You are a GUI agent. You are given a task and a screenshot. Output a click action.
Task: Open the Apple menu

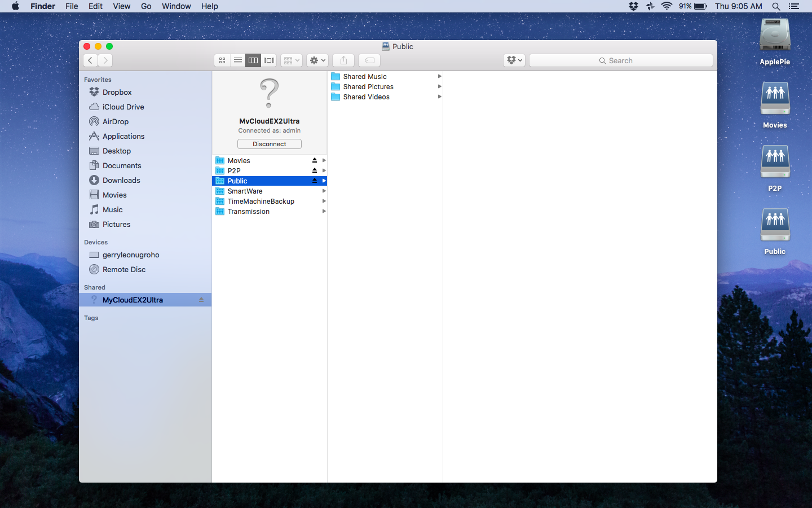tap(15, 6)
